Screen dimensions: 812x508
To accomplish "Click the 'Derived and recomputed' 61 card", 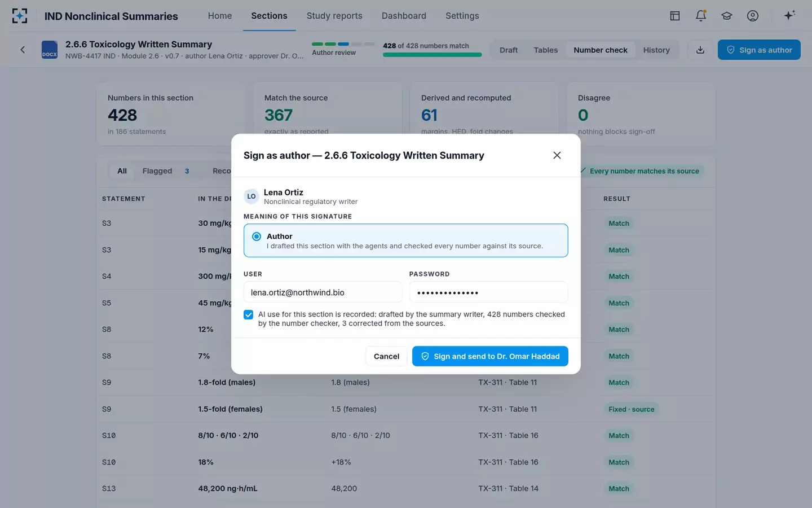I will click(484, 114).
